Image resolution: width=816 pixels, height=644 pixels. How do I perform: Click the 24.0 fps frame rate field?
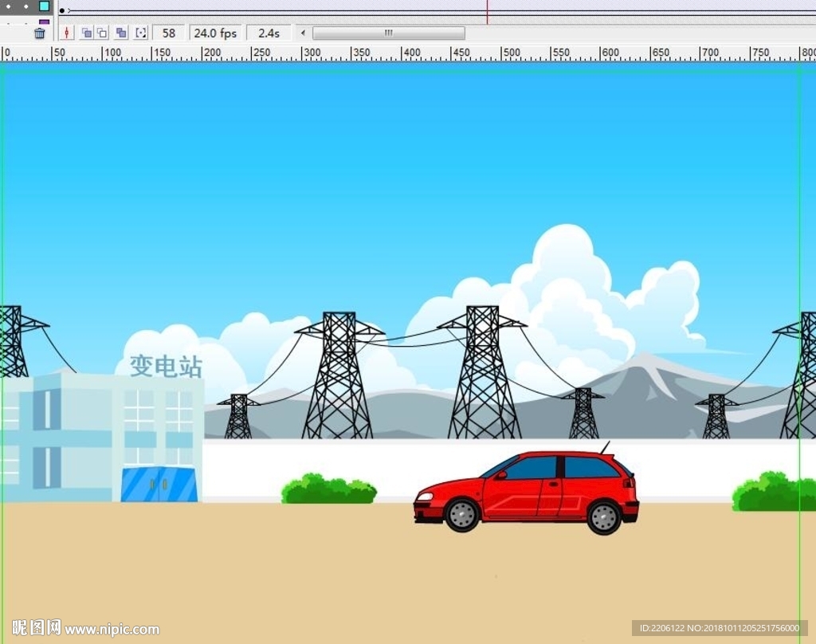click(215, 33)
